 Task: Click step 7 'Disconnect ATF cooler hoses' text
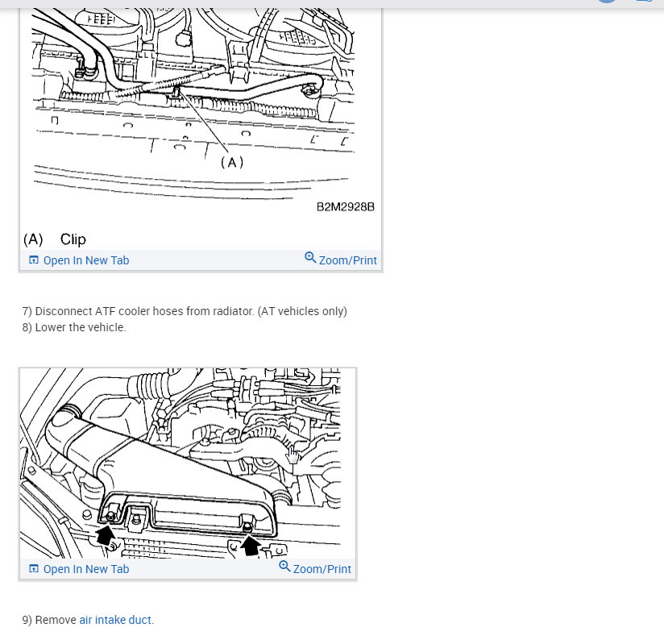click(185, 311)
